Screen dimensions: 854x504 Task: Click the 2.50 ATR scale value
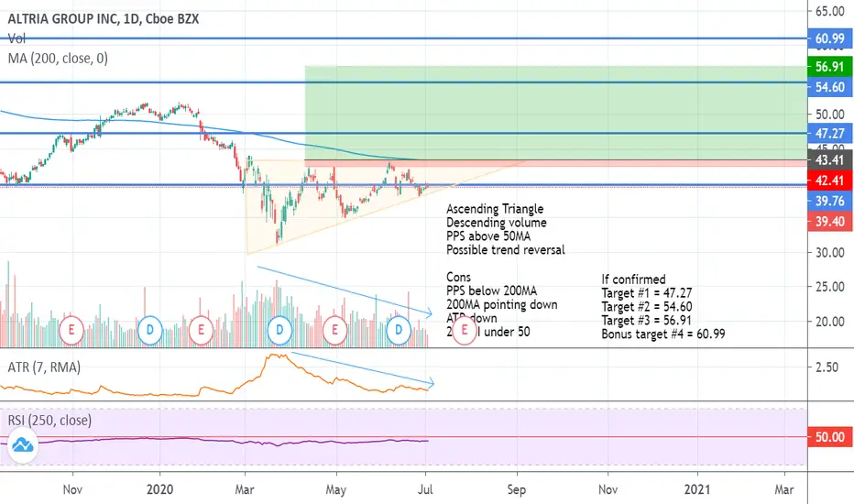[x=827, y=367]
